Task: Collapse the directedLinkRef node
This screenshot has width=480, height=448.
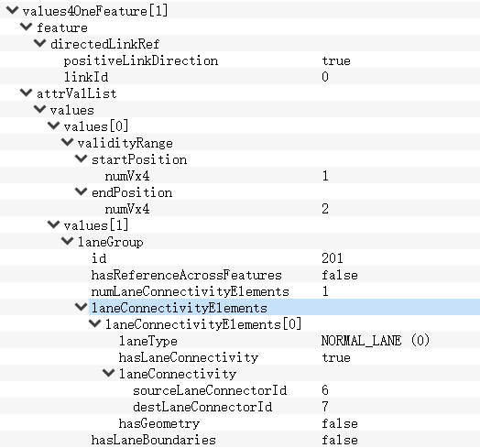Action: pyautogui.click(x=39, y=43)
